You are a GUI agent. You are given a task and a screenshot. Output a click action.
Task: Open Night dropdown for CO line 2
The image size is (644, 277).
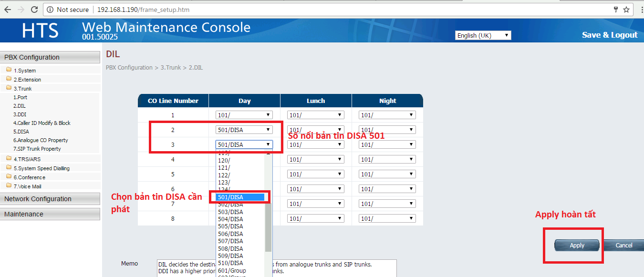point(387,130)
